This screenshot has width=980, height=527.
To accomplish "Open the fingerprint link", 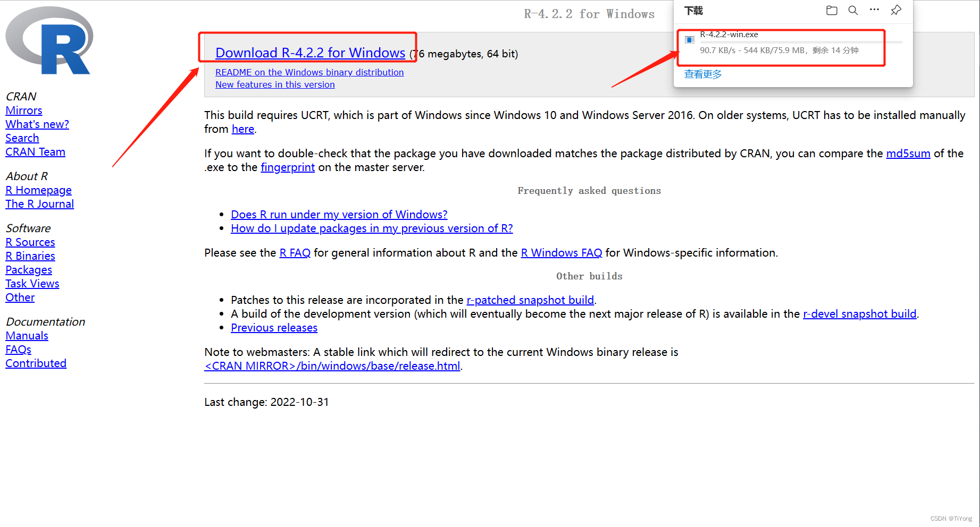I will pyautogui.click(x=288, y=167).
